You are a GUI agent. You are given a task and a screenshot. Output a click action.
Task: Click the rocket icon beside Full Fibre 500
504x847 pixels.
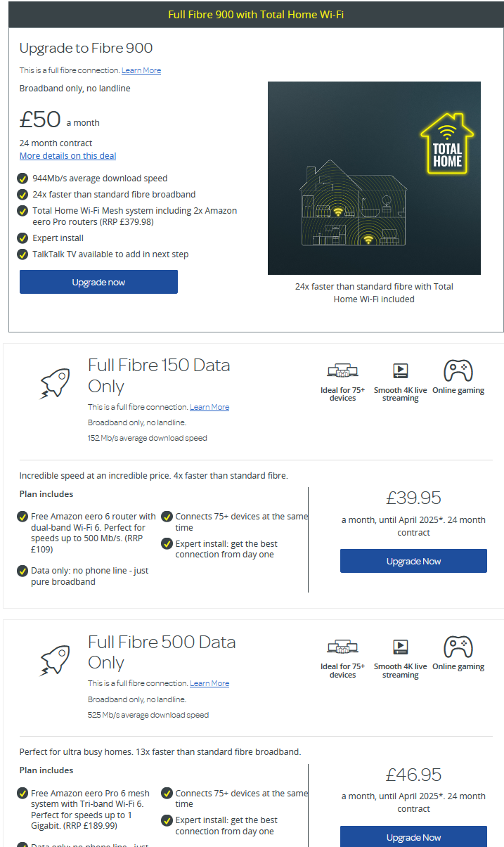55,659
